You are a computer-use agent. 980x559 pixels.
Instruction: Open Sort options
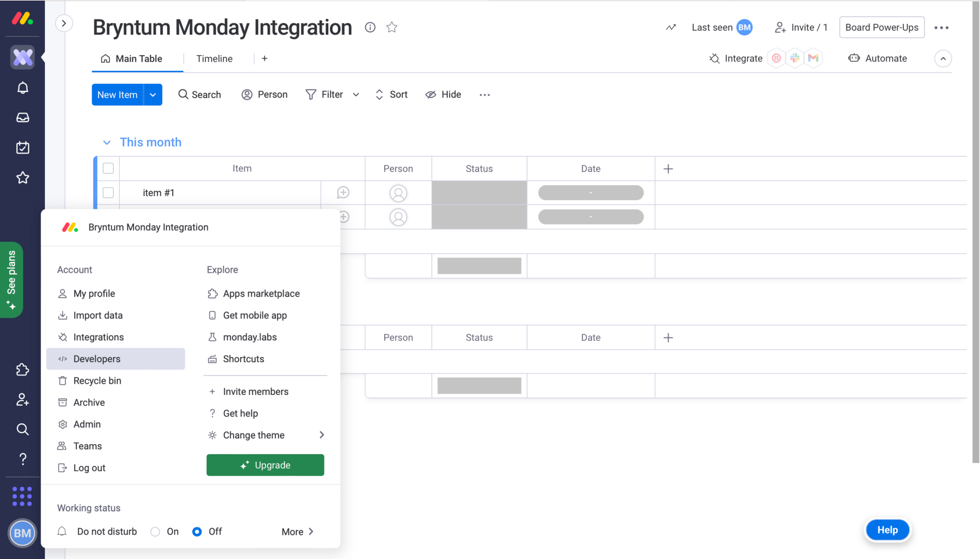click(x=391, y=95)
